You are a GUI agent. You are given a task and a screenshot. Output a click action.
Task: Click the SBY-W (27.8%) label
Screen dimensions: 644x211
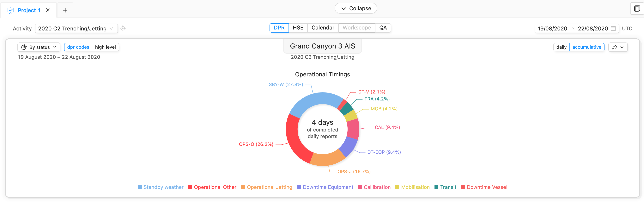pyautogui.click(x=286, y=85)
